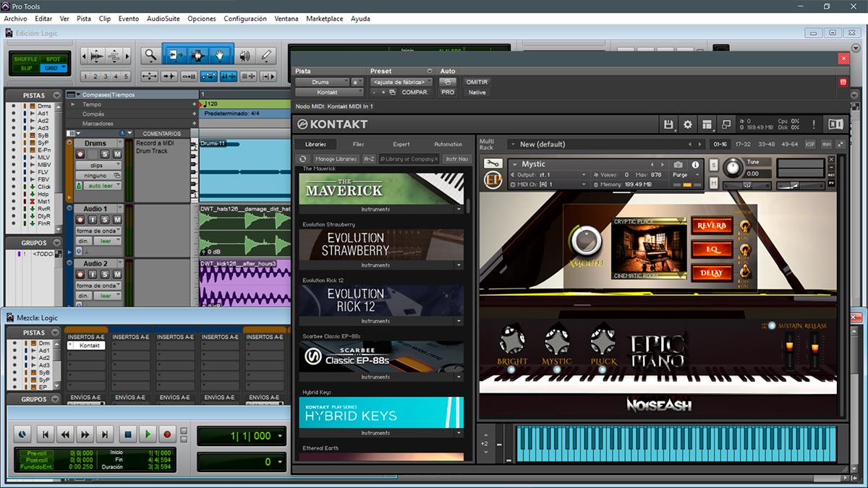Enable SHUFFLE edit mode
The height and width of the screenshot is (488, 868).
click(27, 59)
